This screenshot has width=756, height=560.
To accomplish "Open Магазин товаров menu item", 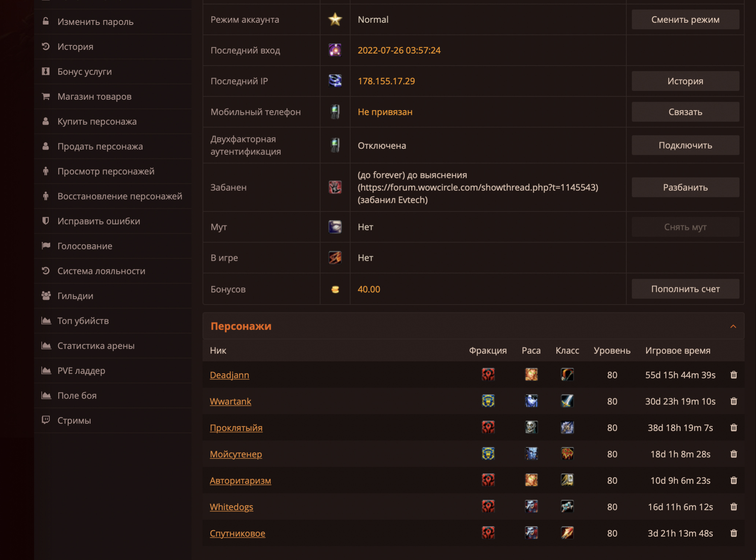I will click(x=94, y=96).
